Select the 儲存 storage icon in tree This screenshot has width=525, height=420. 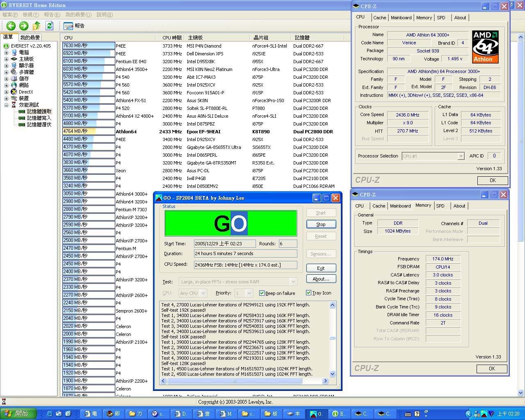pos(14,79)
